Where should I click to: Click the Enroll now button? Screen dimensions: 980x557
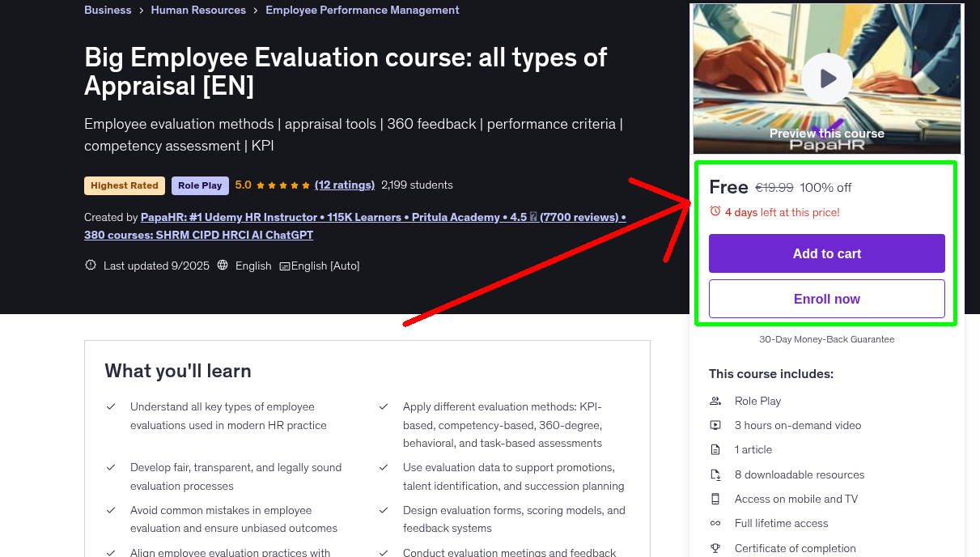pyautogui.click(x=826, y=299)
